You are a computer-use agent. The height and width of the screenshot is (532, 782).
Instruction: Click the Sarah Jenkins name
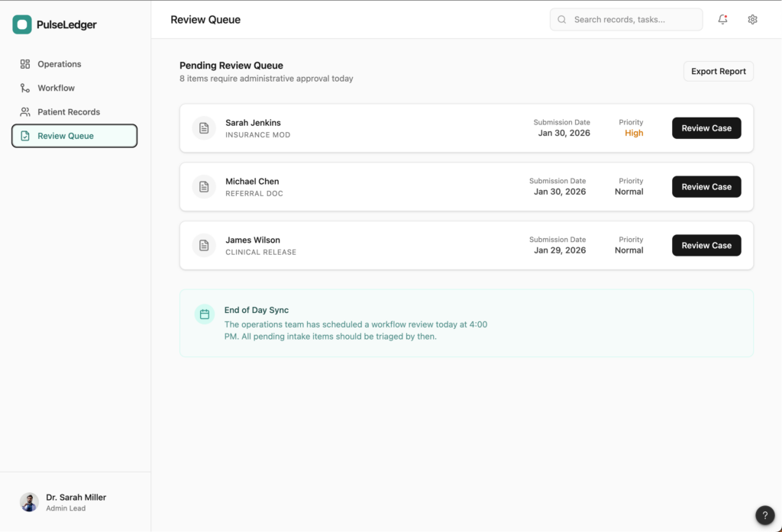pyautogui.click(x=253, y=123)
